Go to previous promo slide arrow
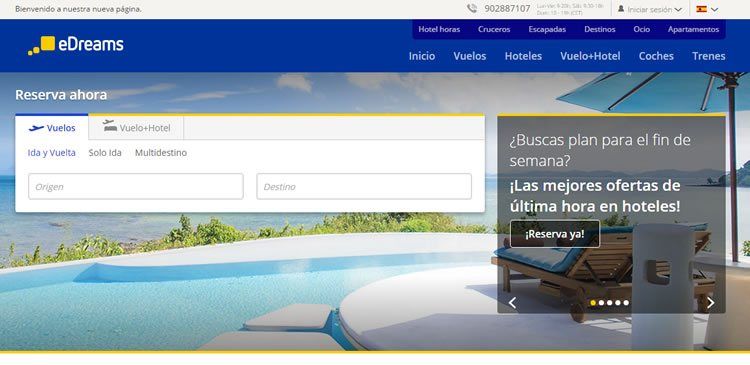The height and width of the screenshot is (365, 750). [x=512, y=302]
